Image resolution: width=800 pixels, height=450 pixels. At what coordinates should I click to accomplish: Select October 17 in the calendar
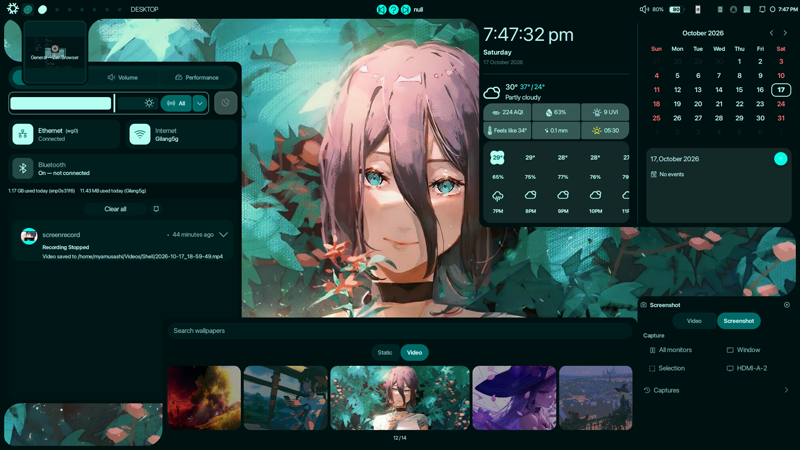(781, 90)
